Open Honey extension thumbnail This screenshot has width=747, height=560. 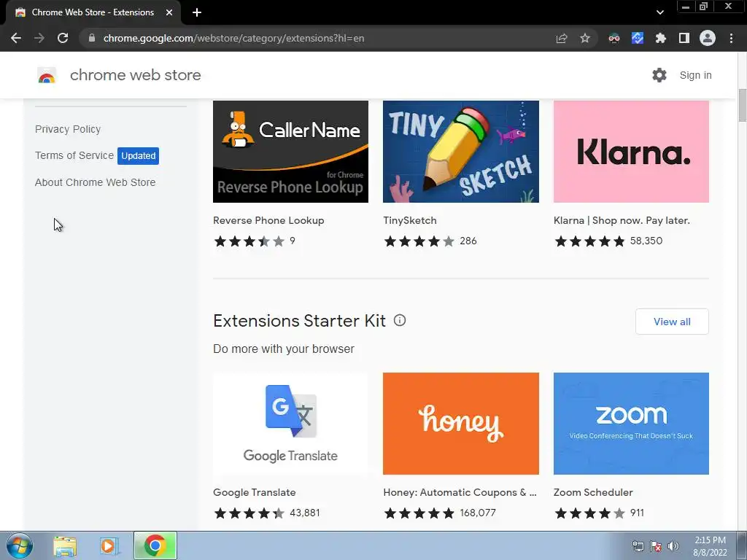coord(461,424)
